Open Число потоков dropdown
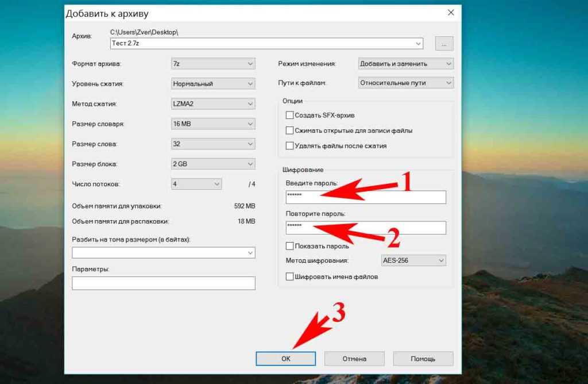588x384 pixels. click(196, 184)
